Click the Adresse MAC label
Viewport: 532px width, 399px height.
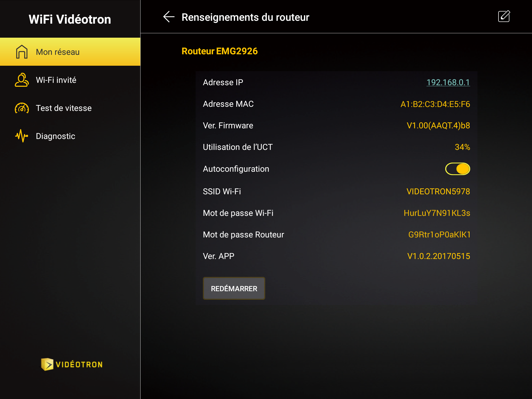[x=228, y=104]
